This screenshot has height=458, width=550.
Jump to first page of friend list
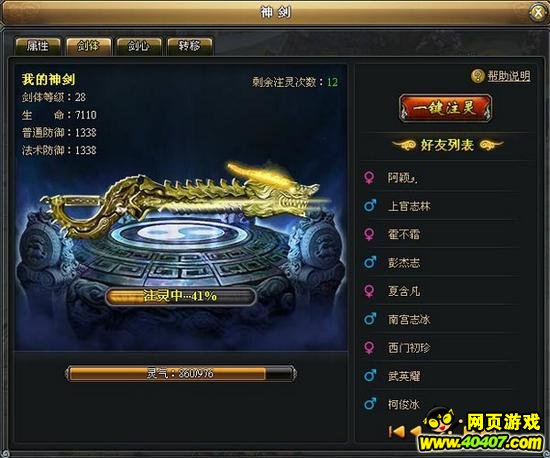(x=396, y=431)
